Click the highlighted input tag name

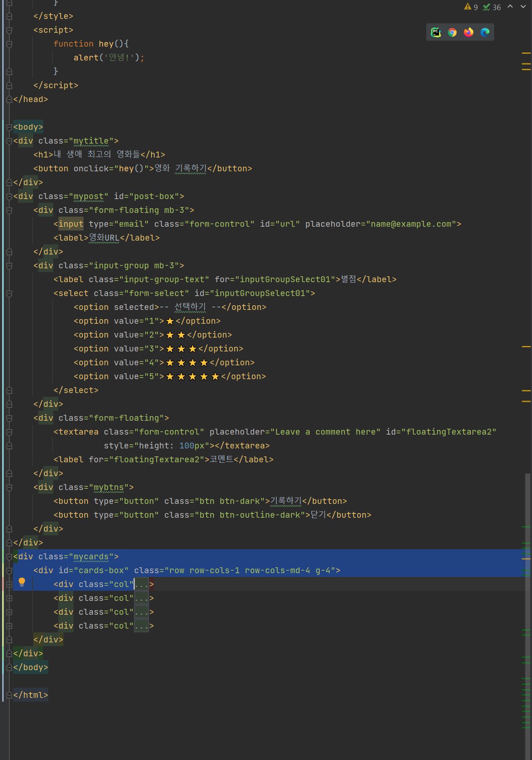(71, 224)
